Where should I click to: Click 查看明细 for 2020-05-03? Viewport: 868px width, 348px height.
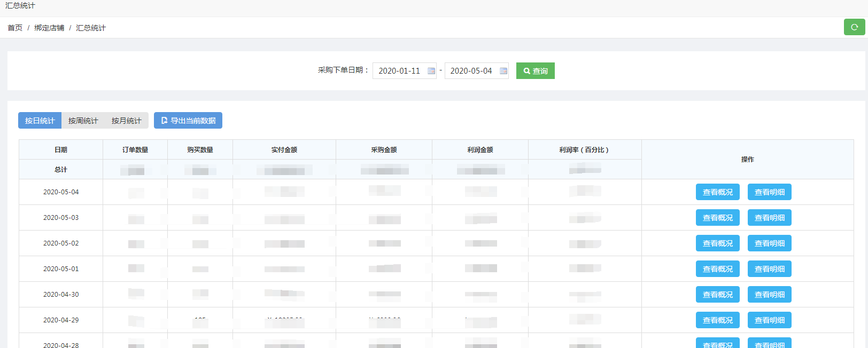pyautogui.click(x=769, y=218)
